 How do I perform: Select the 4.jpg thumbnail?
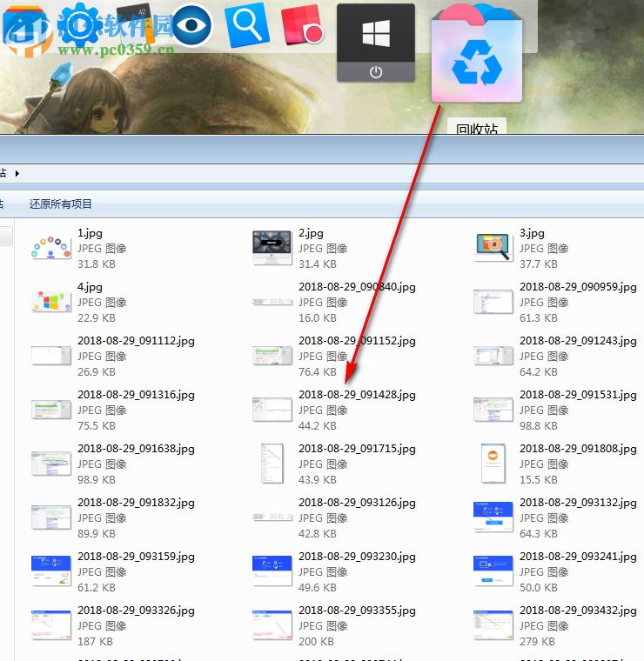51,302
